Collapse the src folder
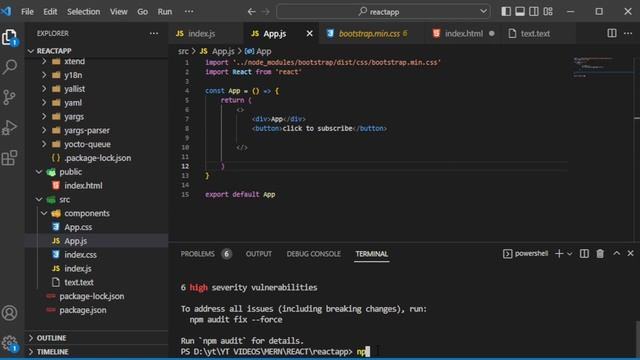The image size is (640, 360). [96, 200]
